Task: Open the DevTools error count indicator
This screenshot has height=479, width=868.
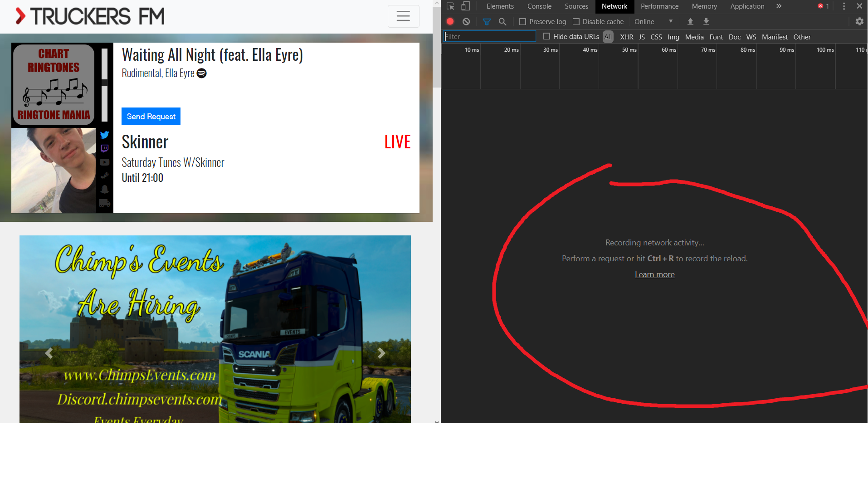Action: tap(824, 6)
